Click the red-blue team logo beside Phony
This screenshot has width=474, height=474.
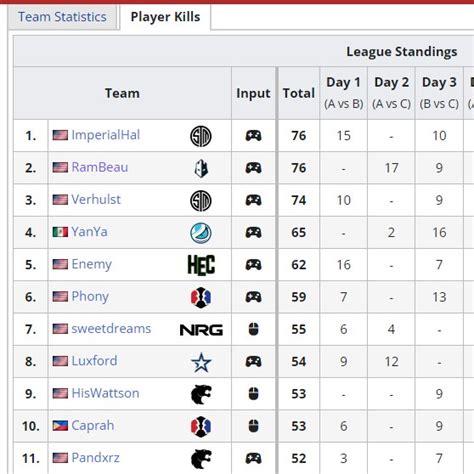tap(201, 297)
